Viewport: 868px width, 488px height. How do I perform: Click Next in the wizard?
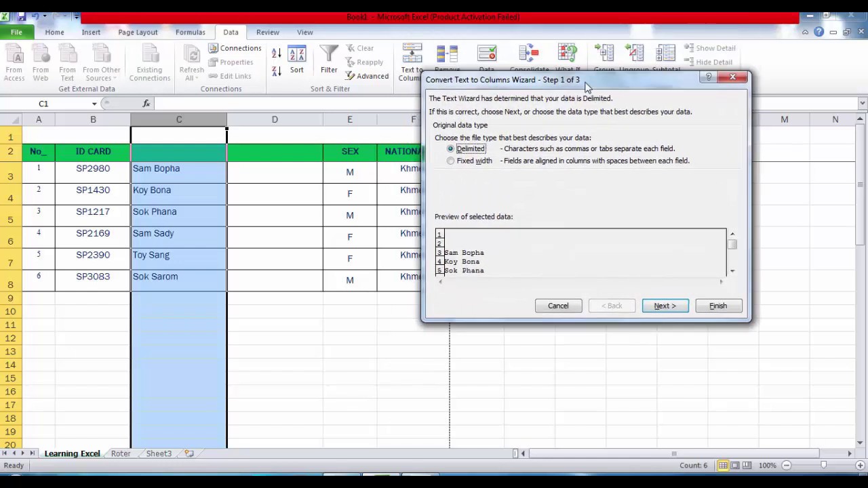pyautogui.click(x=665, y=306)
